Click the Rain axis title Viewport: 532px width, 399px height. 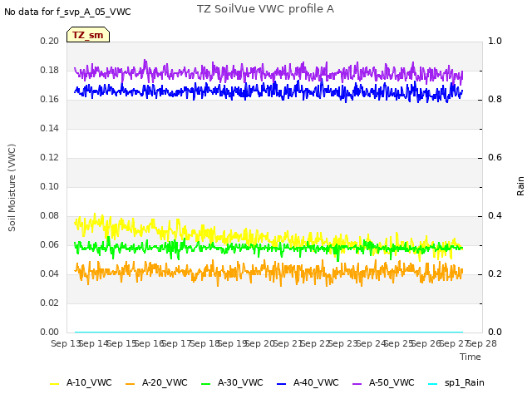click(x=520, y=186)
